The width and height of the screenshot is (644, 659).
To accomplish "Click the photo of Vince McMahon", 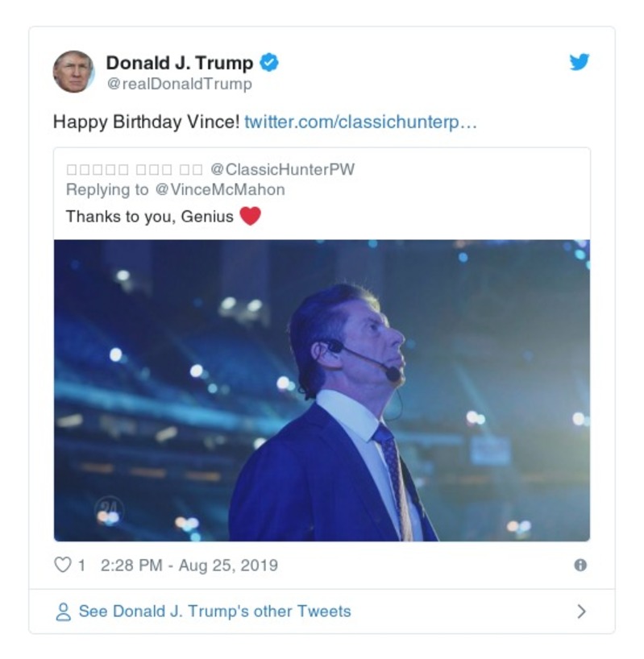I will 322,387.
